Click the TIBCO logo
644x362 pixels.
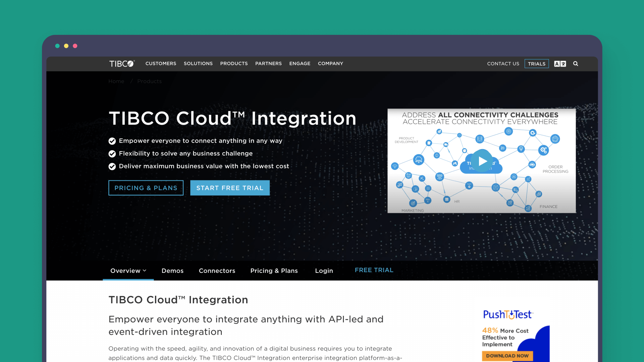121,63
